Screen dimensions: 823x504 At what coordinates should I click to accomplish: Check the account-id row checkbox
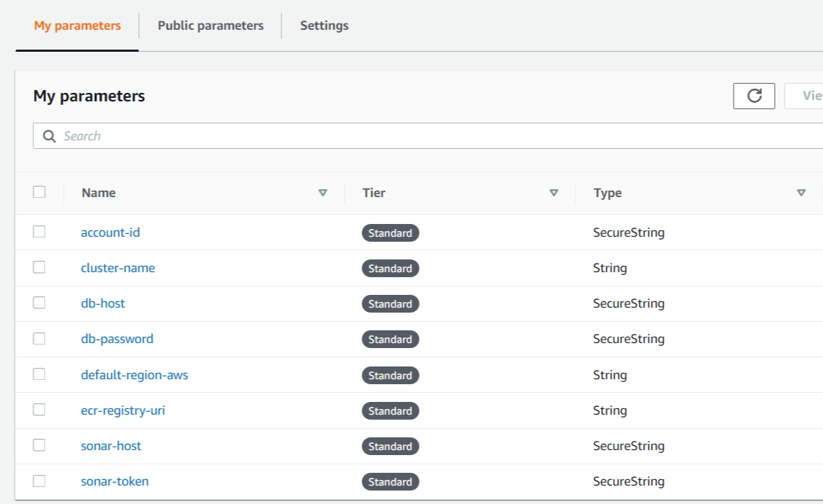coord(39,232)
